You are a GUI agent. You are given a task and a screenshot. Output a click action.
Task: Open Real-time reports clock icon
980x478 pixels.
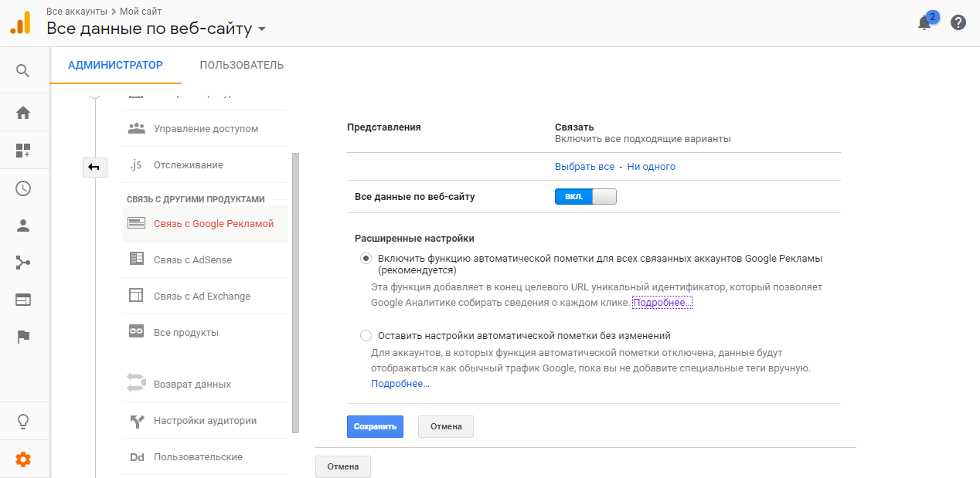[x=23, y=188]
